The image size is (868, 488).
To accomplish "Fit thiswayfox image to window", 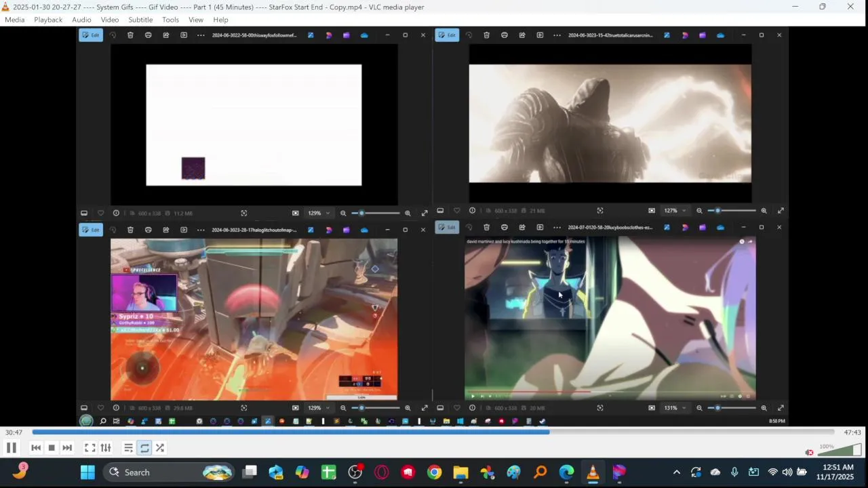I will (295, 213).
